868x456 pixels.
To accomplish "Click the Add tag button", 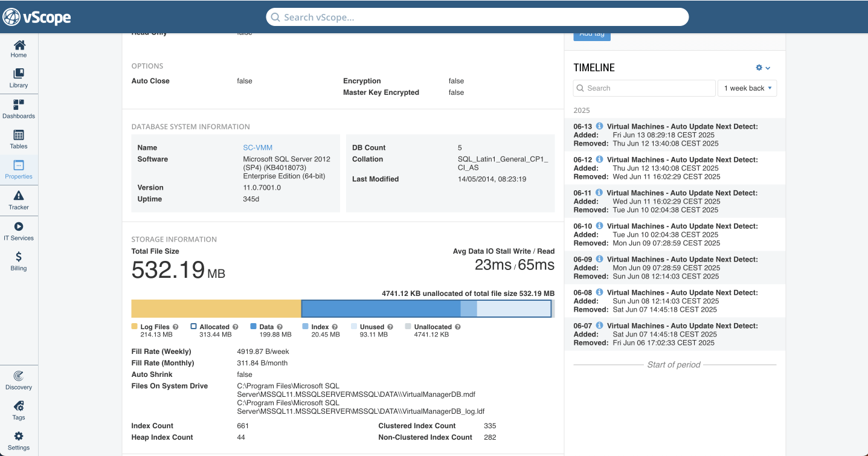I will tap(592, 35).
